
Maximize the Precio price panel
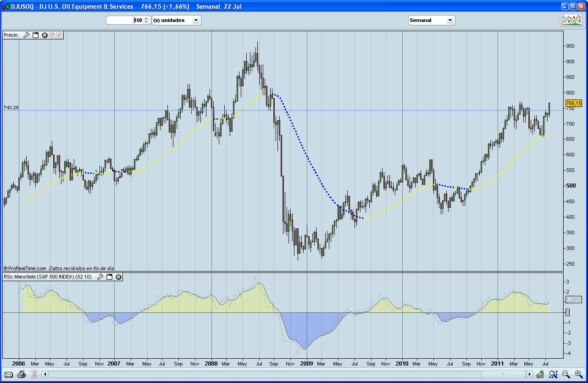click(35, 35)
